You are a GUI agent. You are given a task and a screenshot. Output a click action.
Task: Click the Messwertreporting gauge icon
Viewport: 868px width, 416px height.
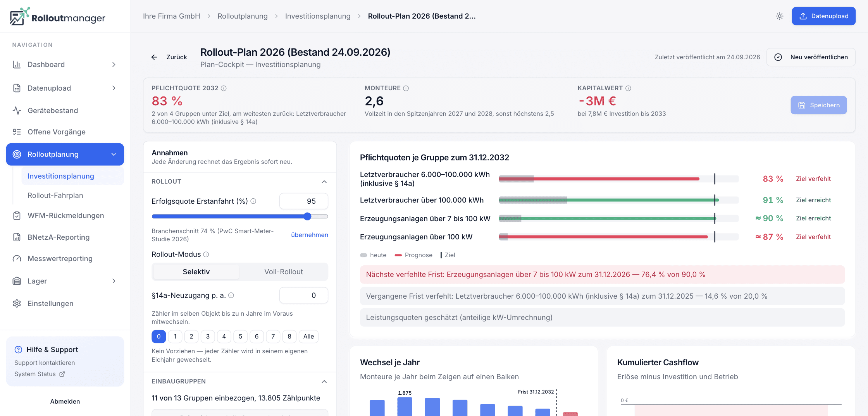coord(17,258)
